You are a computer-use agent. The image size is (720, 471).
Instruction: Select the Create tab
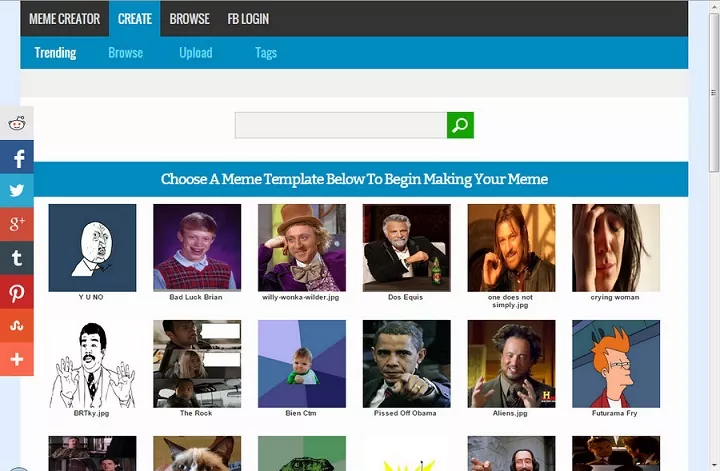(135, 19)
